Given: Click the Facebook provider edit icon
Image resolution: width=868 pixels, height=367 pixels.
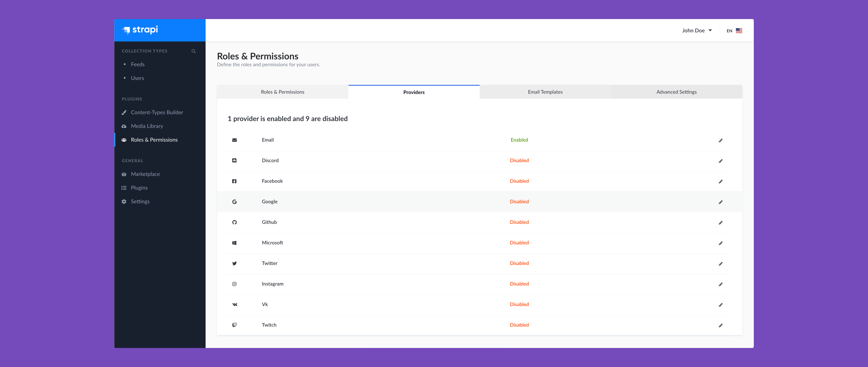Looking at the screenshot, I should point(721,181).
